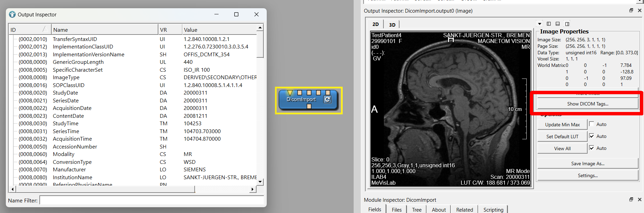Enable Auto for Update Min Max
Viewport: 644px width, 213px height.
(592, 124)
